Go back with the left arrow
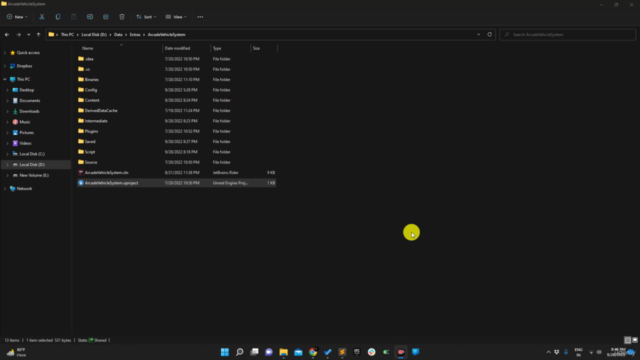Image resolution: width=640 pixels, height=360 pixels. pos(7,35)
